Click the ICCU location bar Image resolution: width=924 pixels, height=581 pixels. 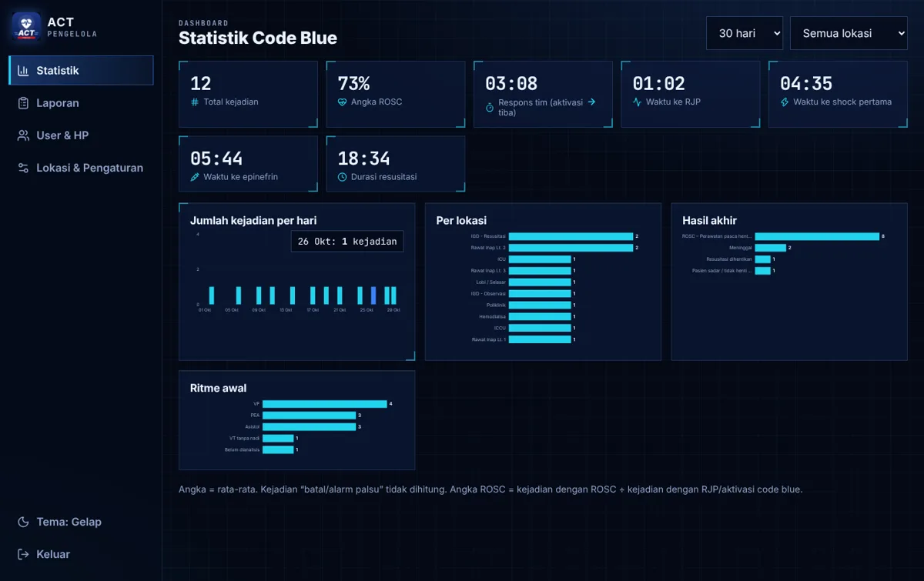coord(540,328)
